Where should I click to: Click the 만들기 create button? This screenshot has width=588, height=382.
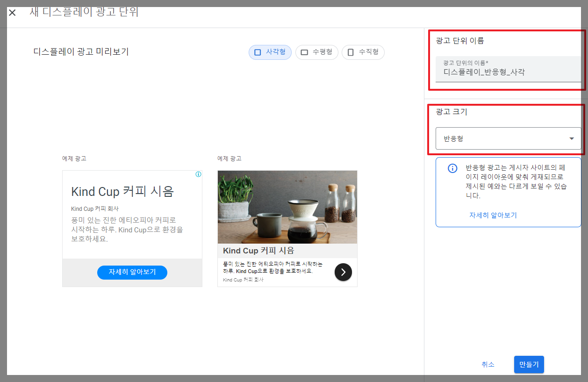coord(529,364)
